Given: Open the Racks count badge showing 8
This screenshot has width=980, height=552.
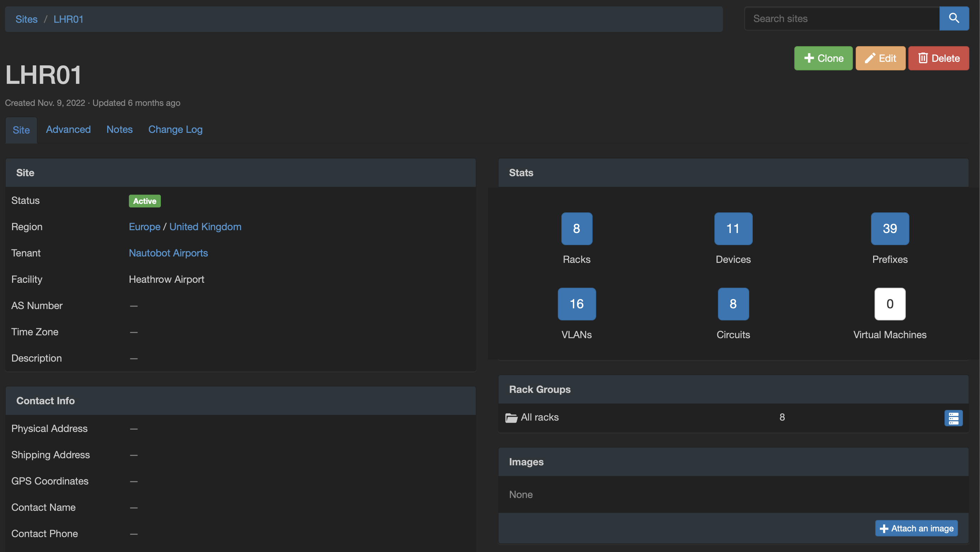Looking at the screenshot, I should pyautogui.click(x=576, y=228).
